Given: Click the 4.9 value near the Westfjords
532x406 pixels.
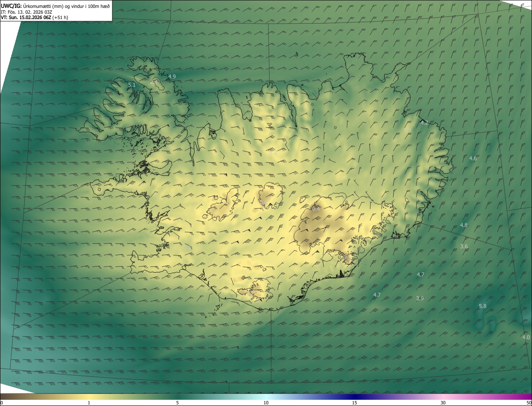Looking at the screenshot, I should (x=172, y=77).
